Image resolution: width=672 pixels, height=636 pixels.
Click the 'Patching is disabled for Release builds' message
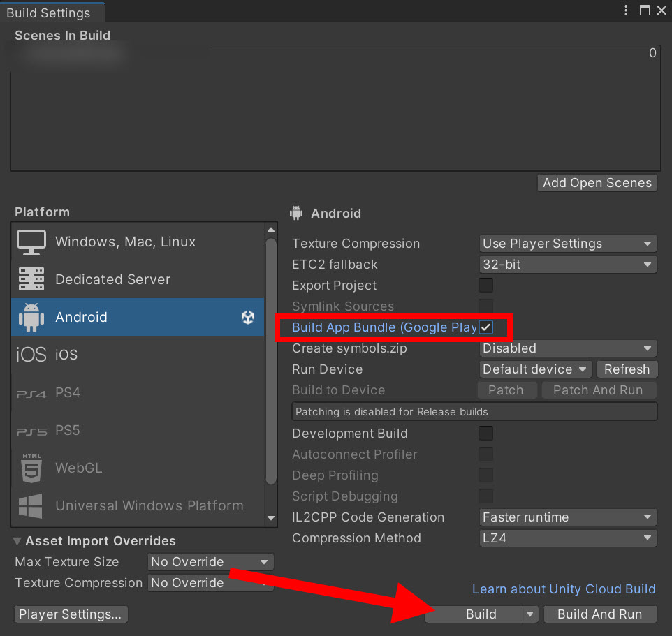474,412
